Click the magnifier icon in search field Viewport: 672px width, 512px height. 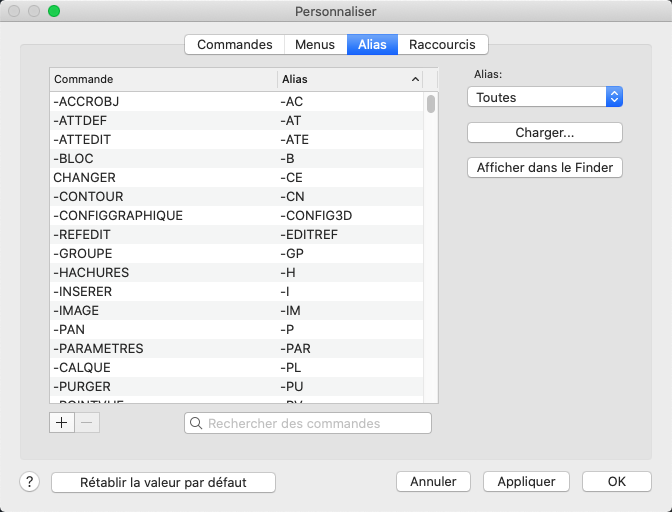tap(196, 424)
